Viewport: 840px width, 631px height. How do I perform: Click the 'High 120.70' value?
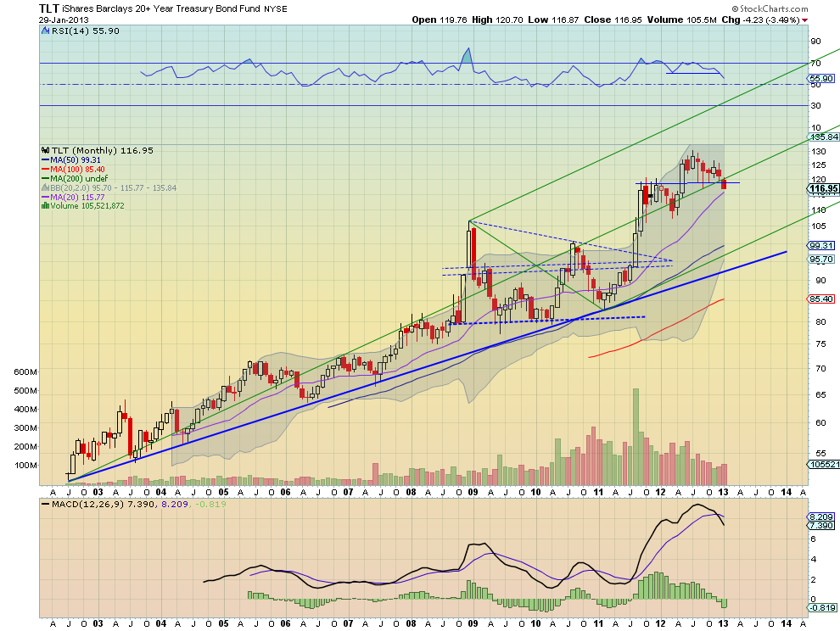point(497,20)
